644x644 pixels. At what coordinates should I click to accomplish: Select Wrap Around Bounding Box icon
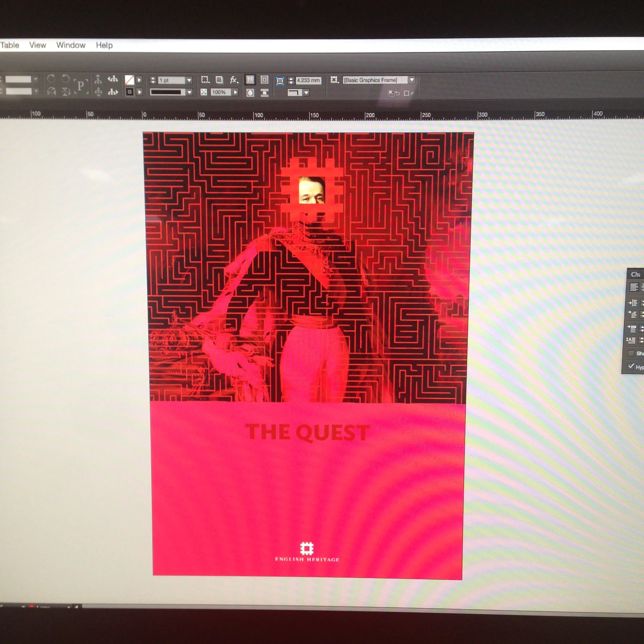coord(264,80)
